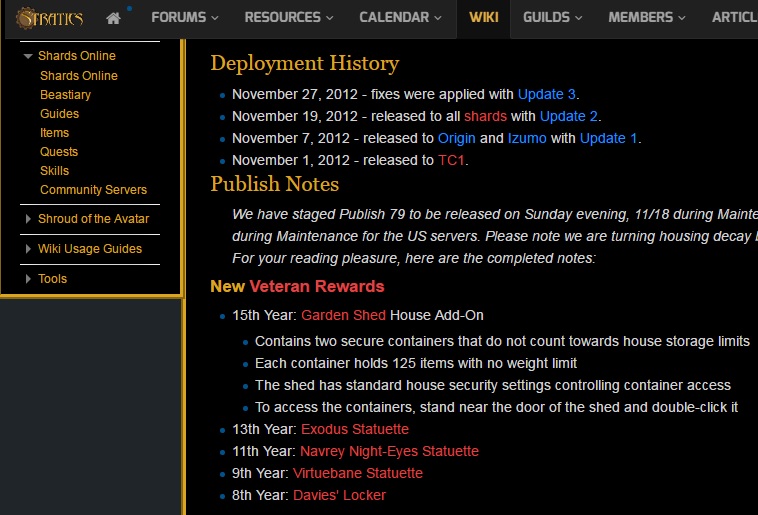This screenshot has height=515, width=758.
Task: Open the Origin shard link
Action: coord(456,139)
